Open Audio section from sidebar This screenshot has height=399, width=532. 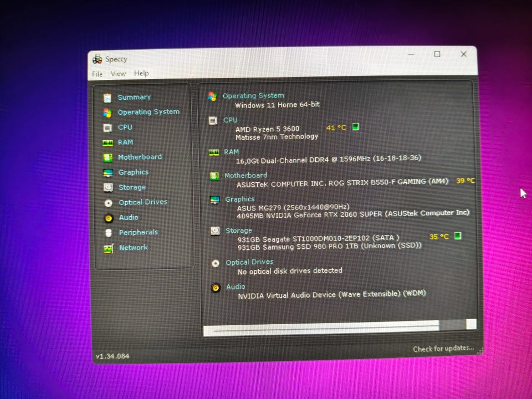(x=129, y=217)
